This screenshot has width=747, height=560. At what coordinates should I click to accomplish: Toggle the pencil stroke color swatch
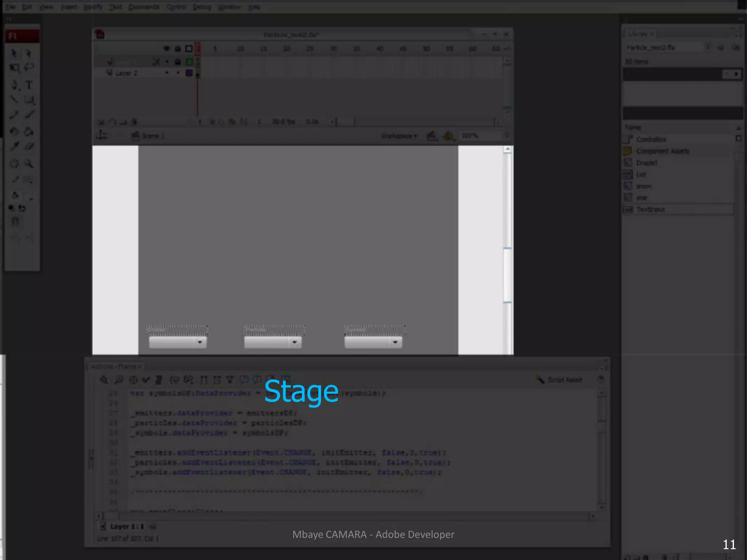coord(15,179)
